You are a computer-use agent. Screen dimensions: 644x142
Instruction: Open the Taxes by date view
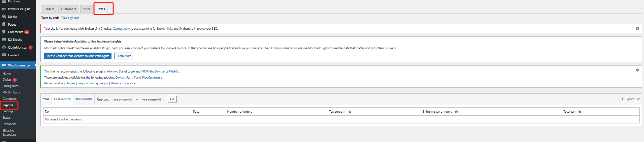(71, 18)
